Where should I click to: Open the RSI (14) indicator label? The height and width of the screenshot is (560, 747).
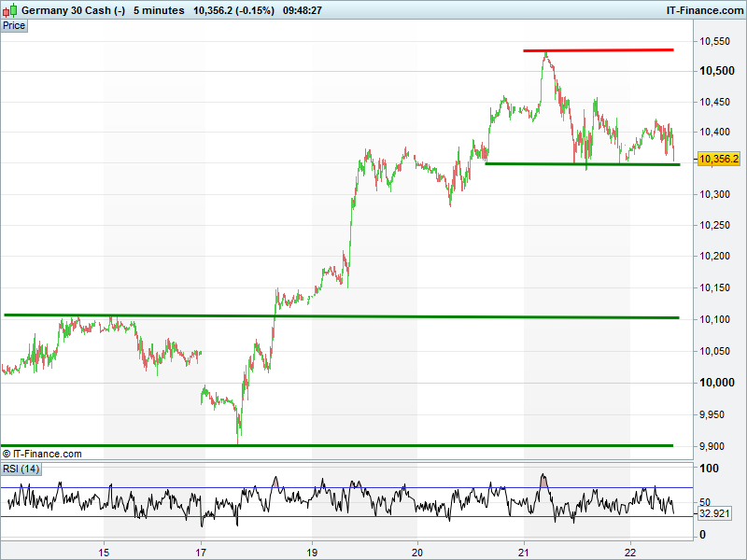point(21,469)
